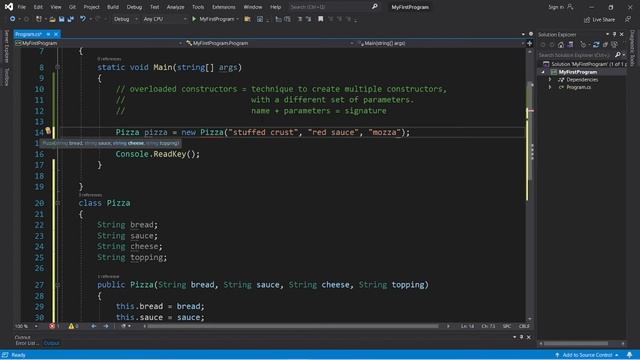This screenshot has width=640, height=360.
Task: Click the sign-in account icon
Action: (570, 7)
